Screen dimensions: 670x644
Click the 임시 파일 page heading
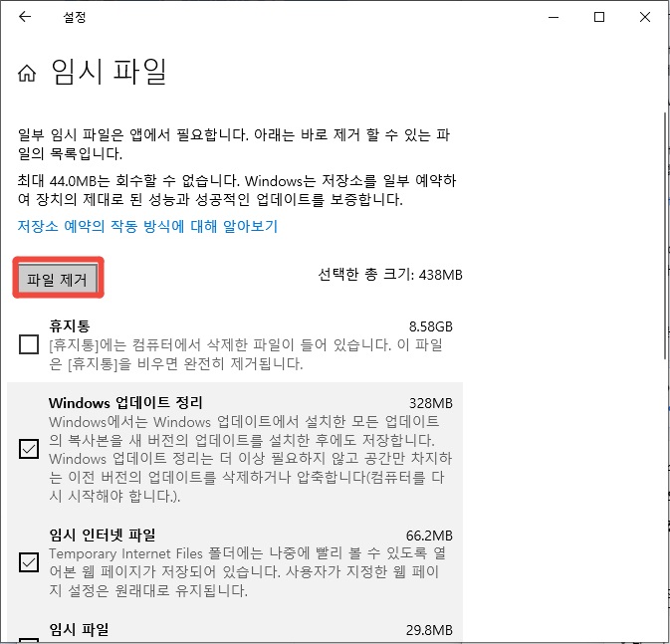(109, 72)
